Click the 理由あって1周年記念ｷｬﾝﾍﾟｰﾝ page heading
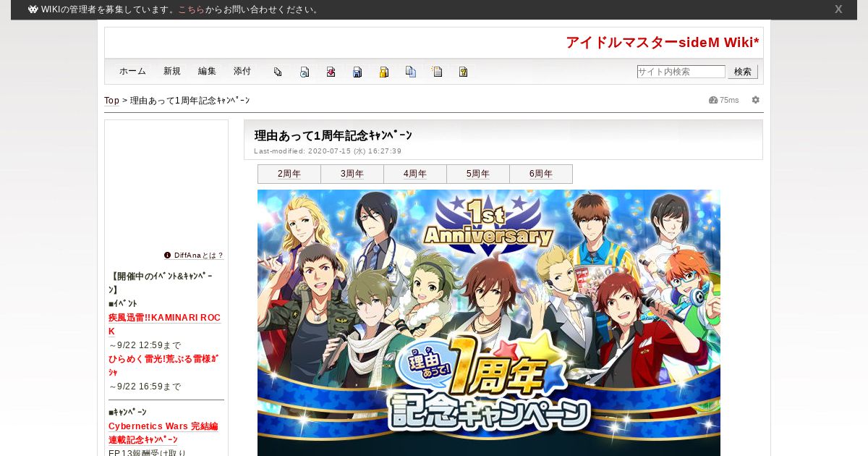The image size is (868, 456). (x=333, y=135)
